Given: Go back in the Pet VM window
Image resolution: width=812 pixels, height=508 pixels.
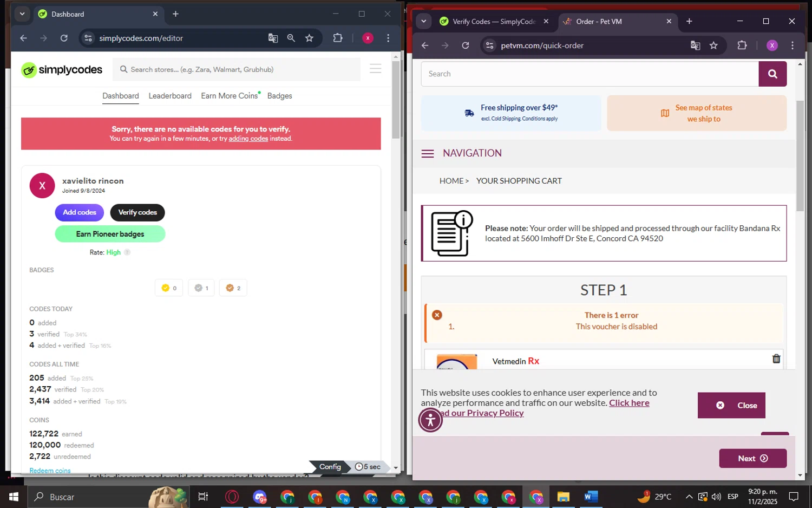Looking at the screenshot, I should pos(425,45).
